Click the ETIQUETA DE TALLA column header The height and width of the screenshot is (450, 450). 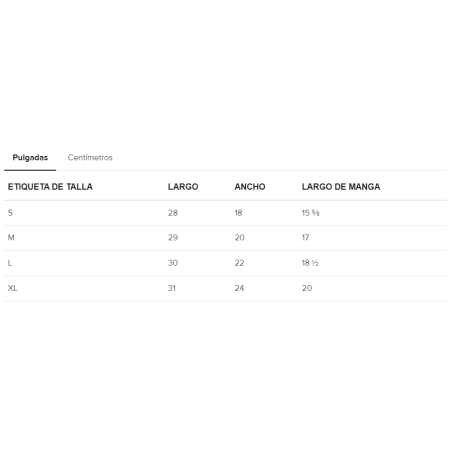(x=50, y=187)
